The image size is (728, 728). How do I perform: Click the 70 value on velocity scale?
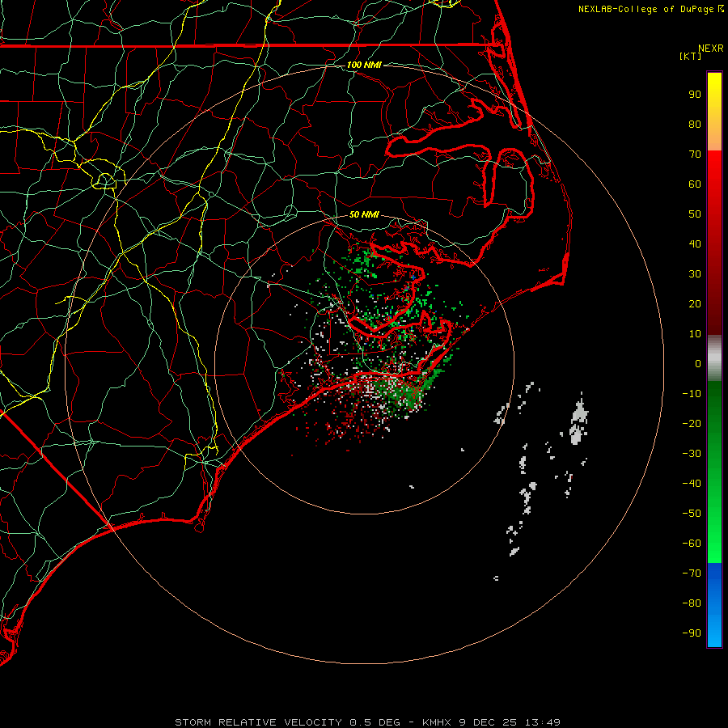pos(695,154)
